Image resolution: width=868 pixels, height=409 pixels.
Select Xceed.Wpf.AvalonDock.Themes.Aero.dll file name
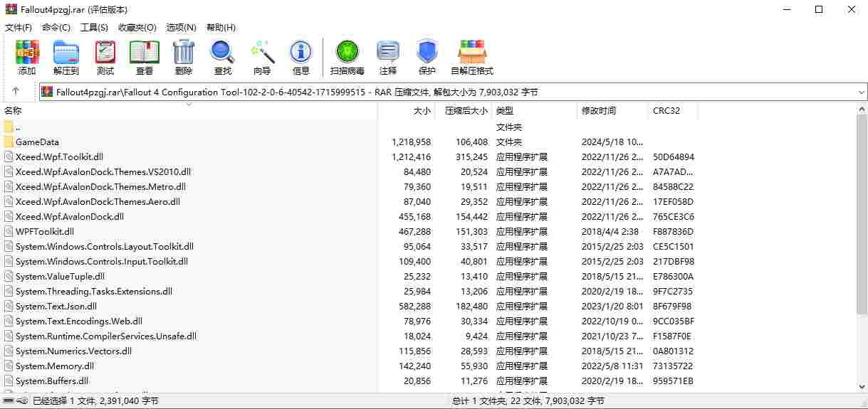coord(98,201)
